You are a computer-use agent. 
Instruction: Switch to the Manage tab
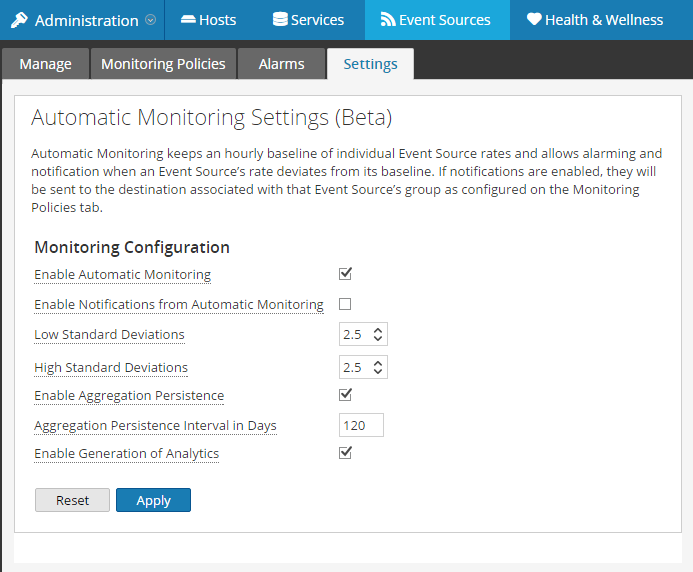45,64
